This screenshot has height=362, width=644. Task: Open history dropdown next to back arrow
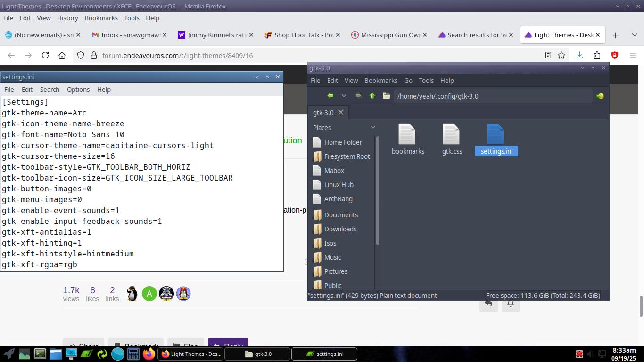point(344,96)
